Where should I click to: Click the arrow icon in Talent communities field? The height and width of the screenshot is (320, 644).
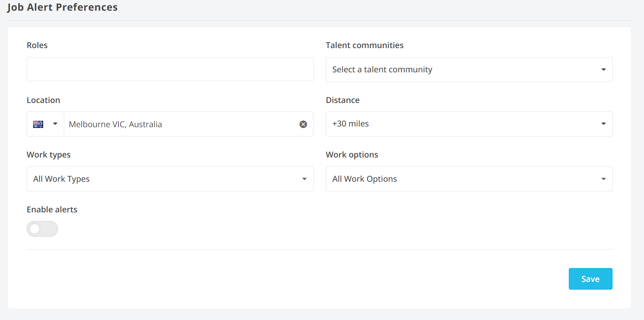coord(603,69)
